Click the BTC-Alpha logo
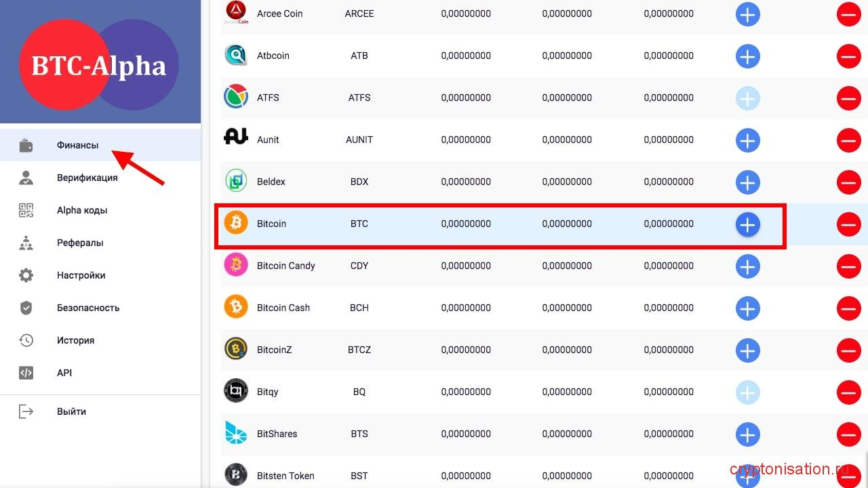Viewport: 868px width, 488px height. click(99, 65)
